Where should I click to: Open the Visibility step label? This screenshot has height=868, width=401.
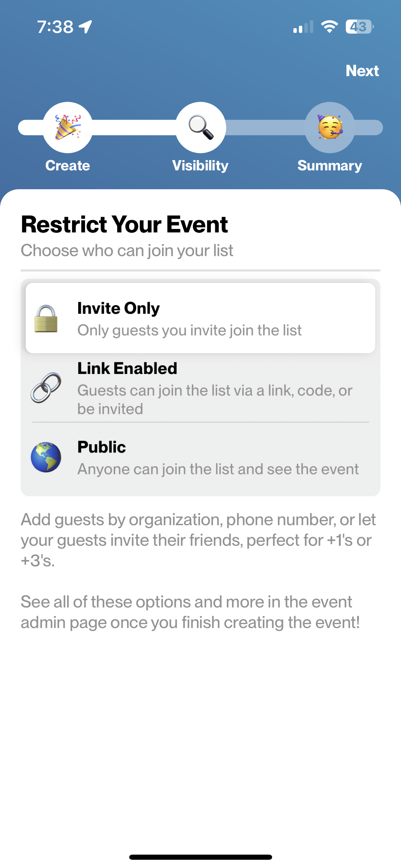pos(200,166)
